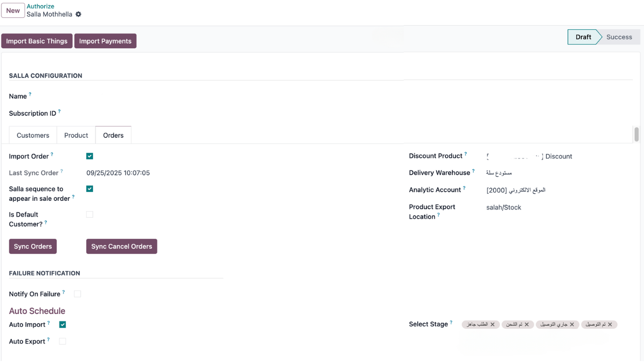Image resolution: width=644 pixels, height=362 pixels.
Task: Remove the الطلب جاهز stage tag
Action: click(x=493, y=324)
